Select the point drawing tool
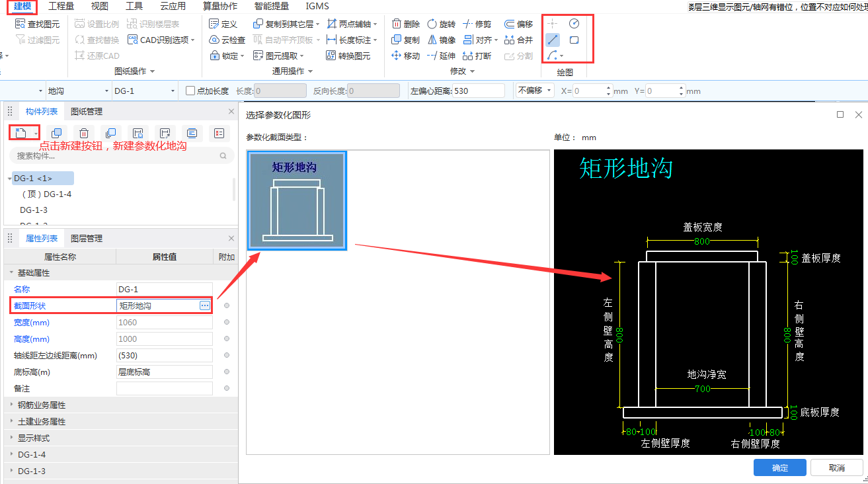868x484 pixels. click(553, 23)
